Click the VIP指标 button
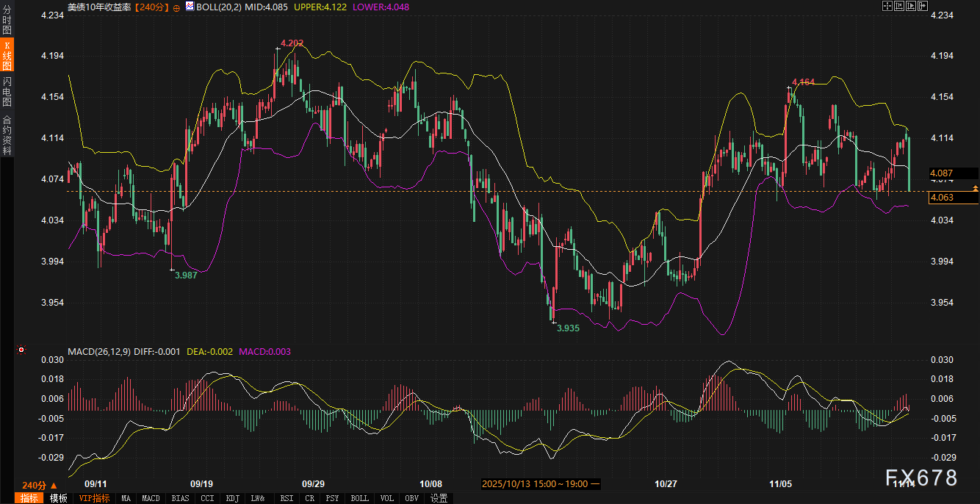Viewport: 980px width, 504px height. coord(94,498)
